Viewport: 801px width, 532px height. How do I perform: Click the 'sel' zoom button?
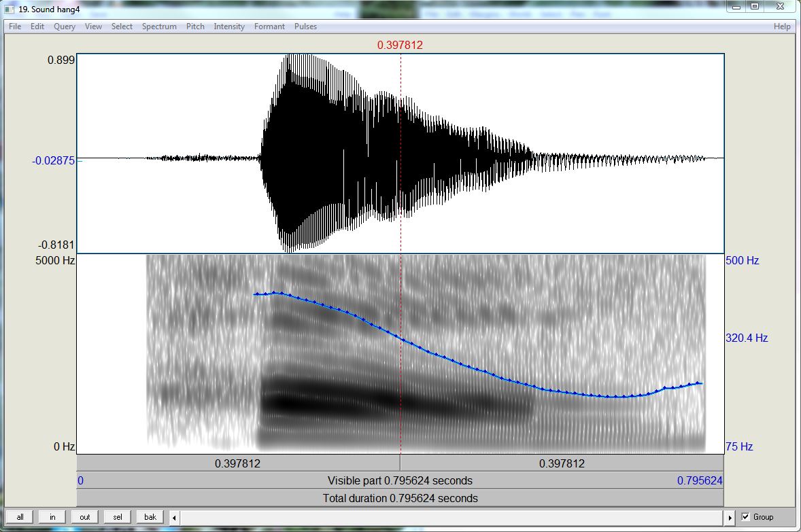[x=118, y=517]
